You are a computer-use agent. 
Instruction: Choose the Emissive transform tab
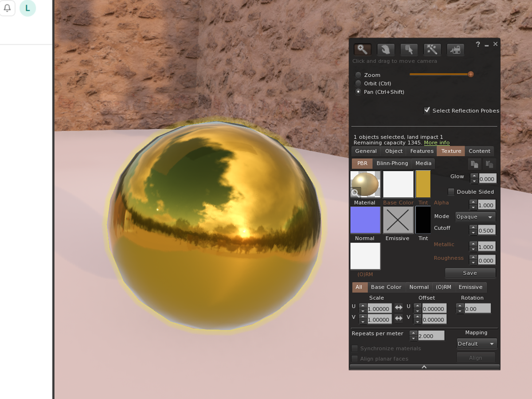coord(470,287)
